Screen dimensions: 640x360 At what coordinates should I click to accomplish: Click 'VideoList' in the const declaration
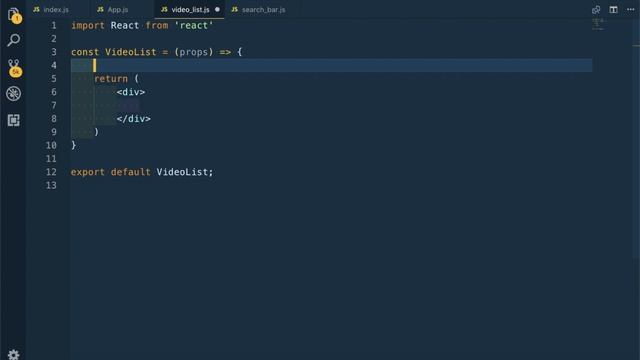tap(131, 52)
